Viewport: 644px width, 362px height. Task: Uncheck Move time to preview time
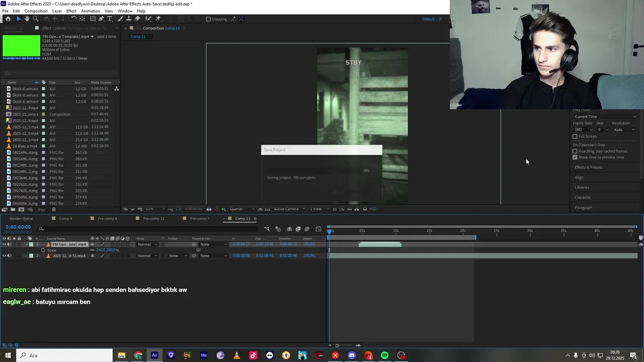coord(575,157)
